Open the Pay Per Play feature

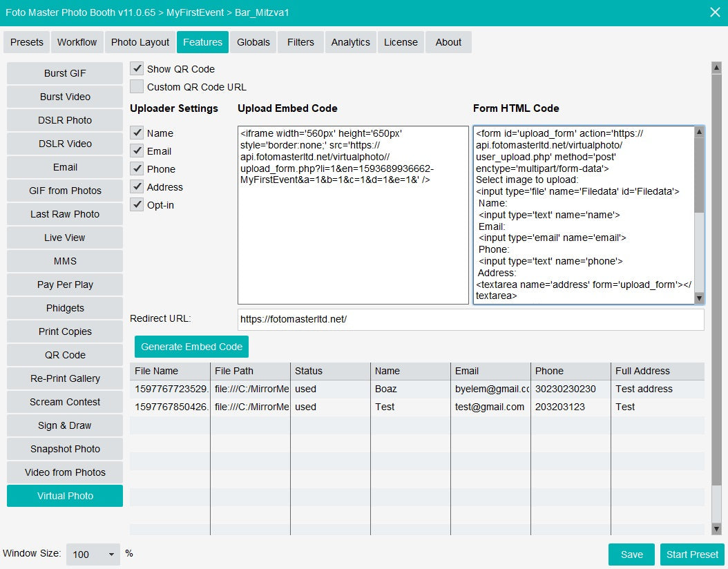65,284
